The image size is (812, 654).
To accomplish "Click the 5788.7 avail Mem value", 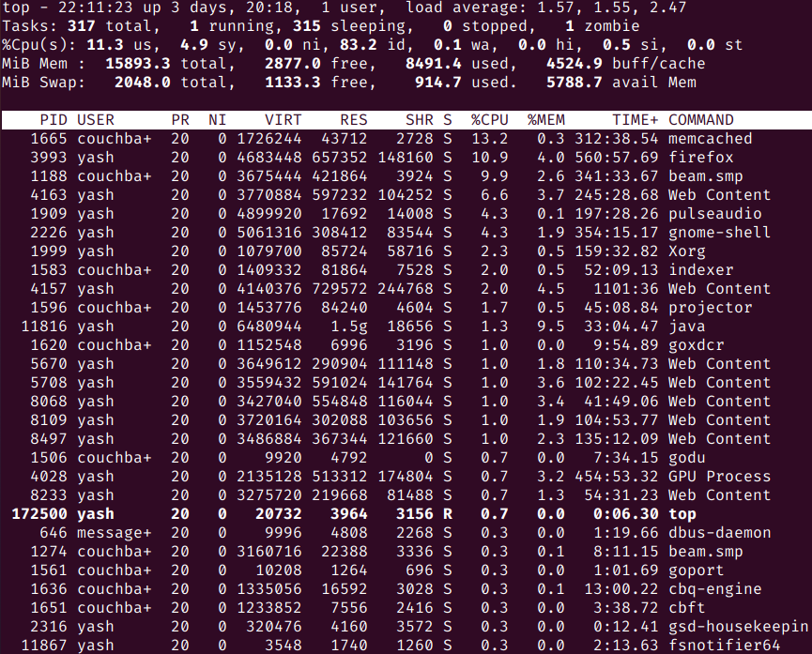I will [x=575, y=83].
